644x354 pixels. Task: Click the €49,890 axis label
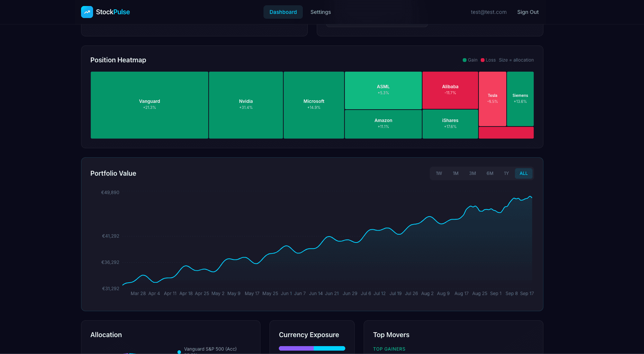110,193
